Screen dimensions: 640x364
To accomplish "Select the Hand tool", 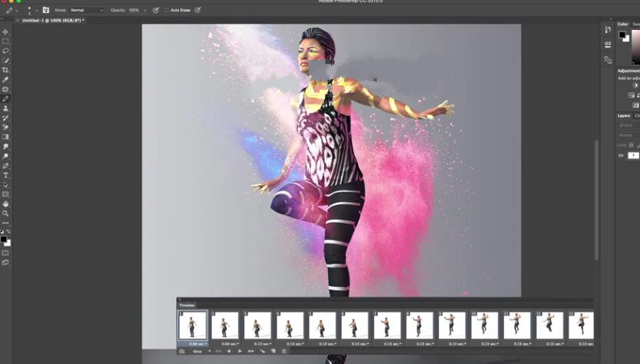I will point(5,204).
